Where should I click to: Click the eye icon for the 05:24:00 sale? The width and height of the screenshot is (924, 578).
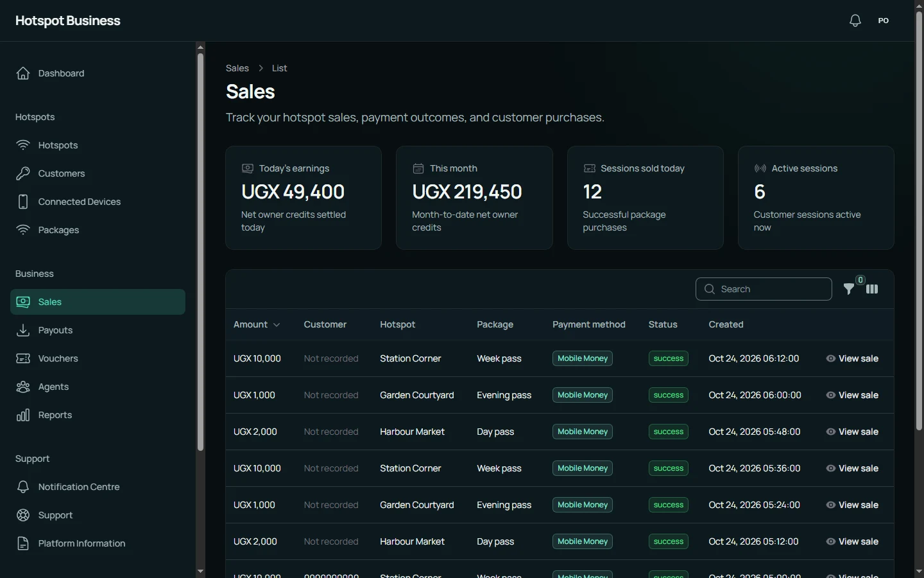(x=831, y=505)
